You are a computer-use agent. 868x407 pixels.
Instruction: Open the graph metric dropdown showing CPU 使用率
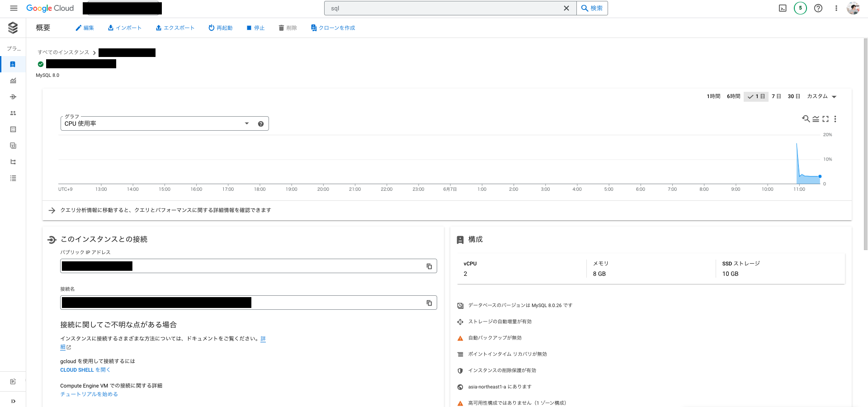pyautogui.click(x=246, y=123)
